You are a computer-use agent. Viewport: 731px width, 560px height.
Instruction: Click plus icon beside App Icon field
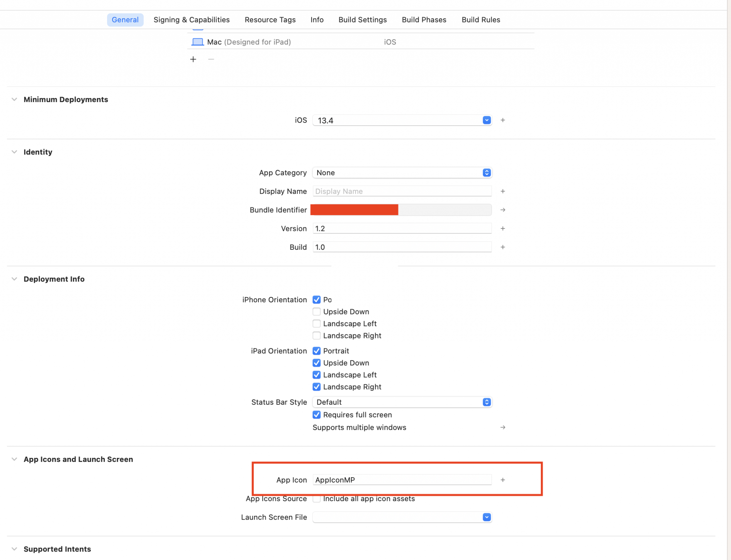(x=503, y=480)
